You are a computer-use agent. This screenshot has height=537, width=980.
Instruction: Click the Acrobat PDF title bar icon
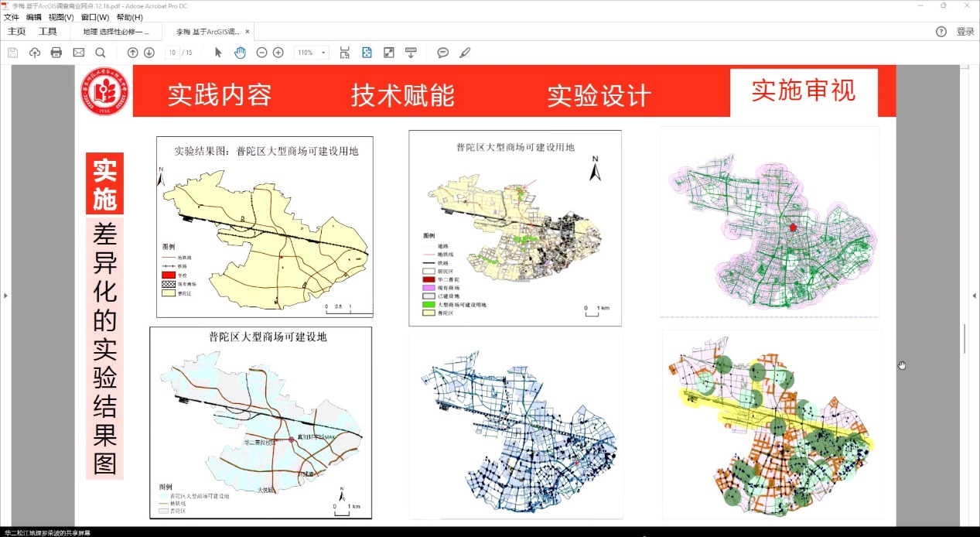(5, 5)
